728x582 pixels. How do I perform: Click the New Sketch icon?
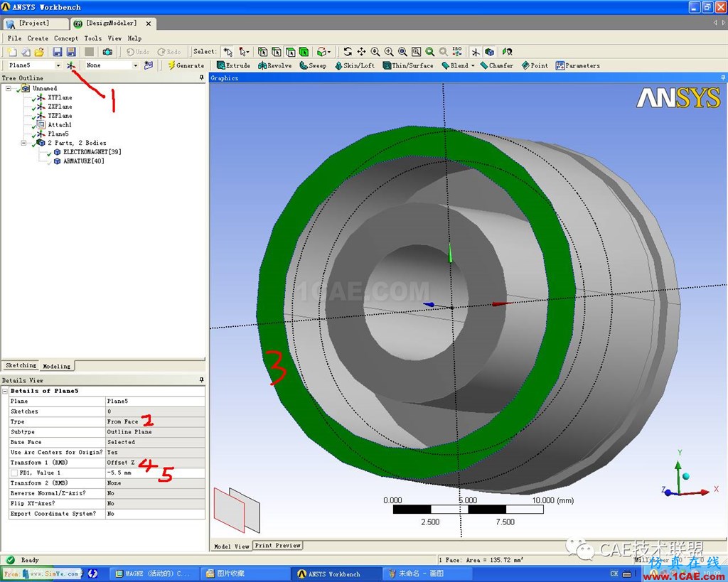pyautogui.click(x=149, y=65)
